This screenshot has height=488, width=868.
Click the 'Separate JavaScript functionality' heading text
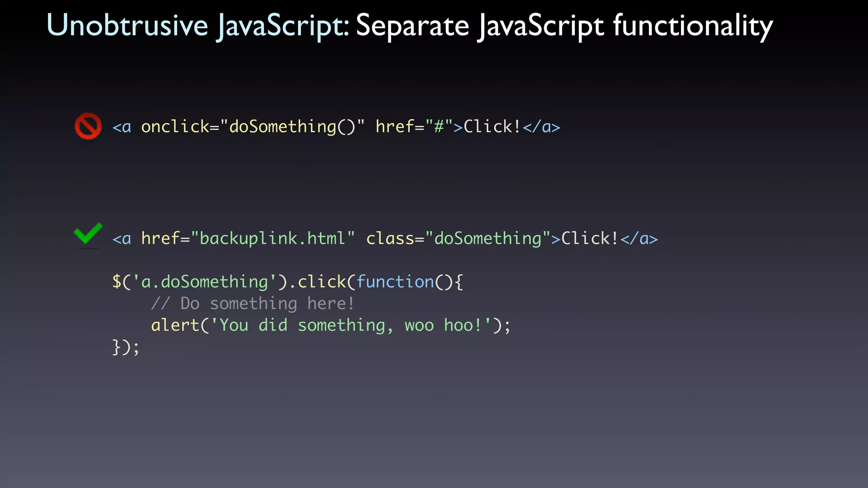pos(565,26)
